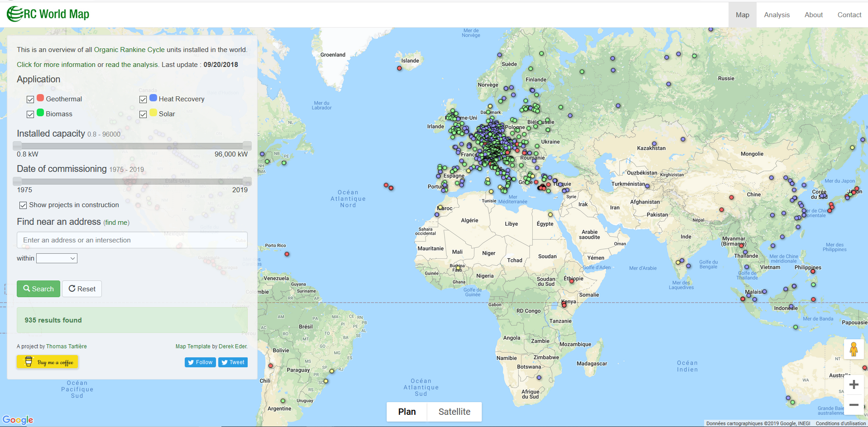Open the 'within' distance dropdown
This screenshot has width=868, height=427.
[57, 258]
